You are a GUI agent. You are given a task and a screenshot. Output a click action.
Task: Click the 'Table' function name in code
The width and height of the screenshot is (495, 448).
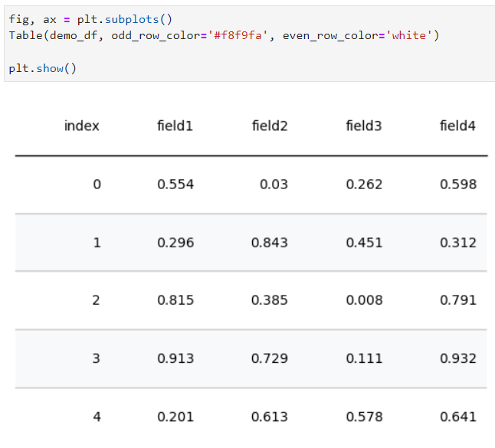pyautogui.click(x=25, y=35)
